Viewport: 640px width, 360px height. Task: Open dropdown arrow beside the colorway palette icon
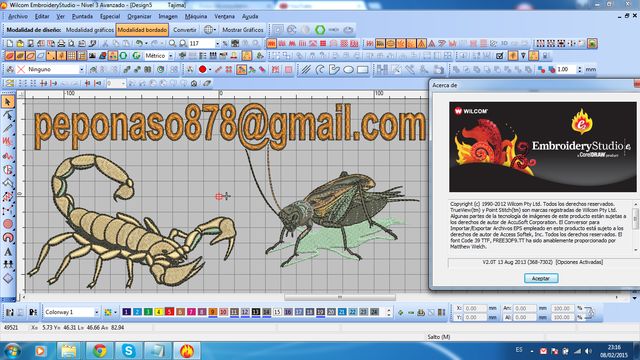tap(115, 312)
